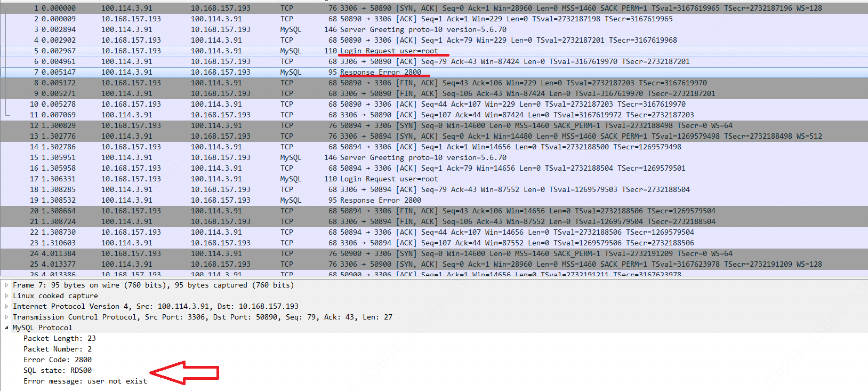Select packet 16 at time 1.305958

click(x=434, y=168)
